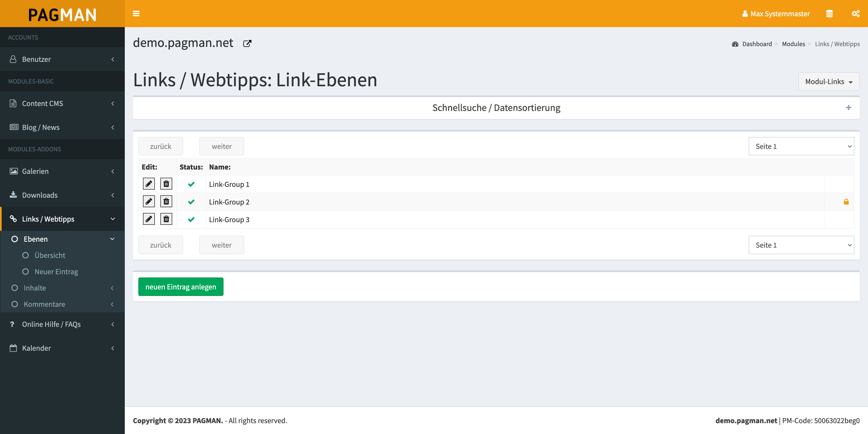
Task: Open Dashboard from the breadcrumb
Action: [757, 44]
